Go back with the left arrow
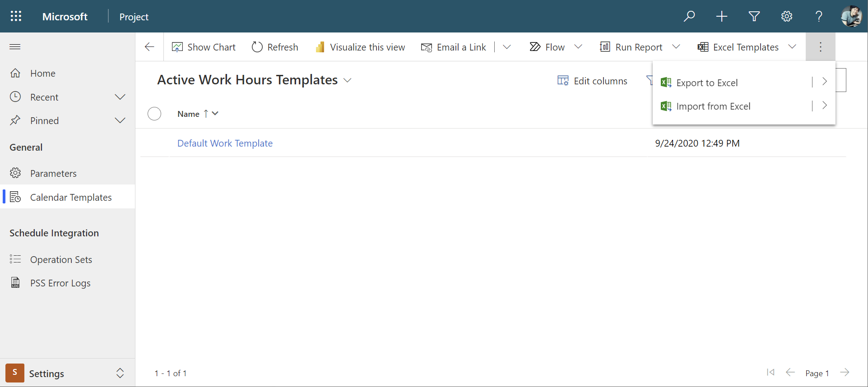The image size is (868, 387). tap(149, 47)
